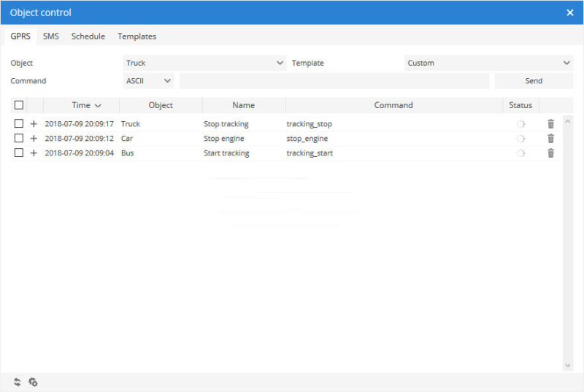Expand the Truck command row details
Screen dimensions: 584x392
[x=34, y=124]
